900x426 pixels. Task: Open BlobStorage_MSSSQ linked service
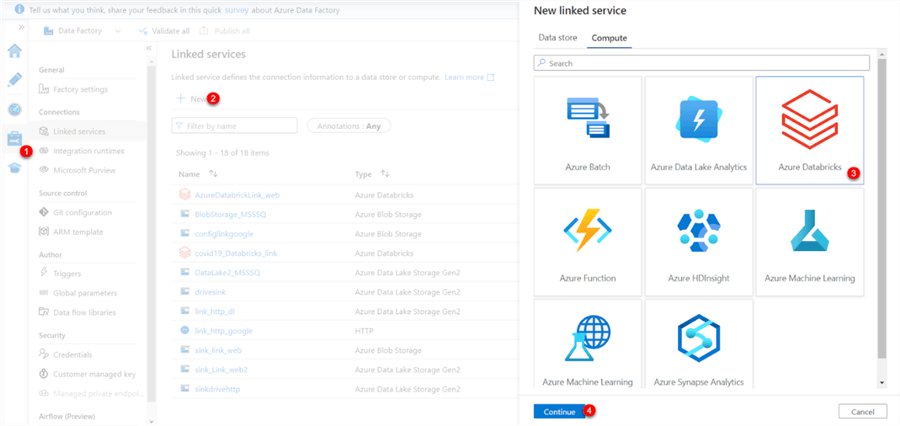click(x=231, y=214)
